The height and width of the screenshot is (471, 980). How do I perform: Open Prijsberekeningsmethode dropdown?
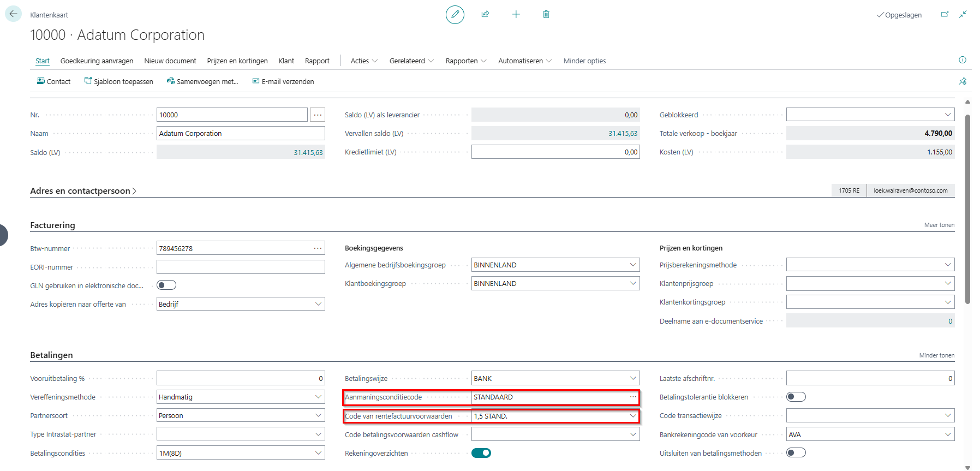[948, 265]
